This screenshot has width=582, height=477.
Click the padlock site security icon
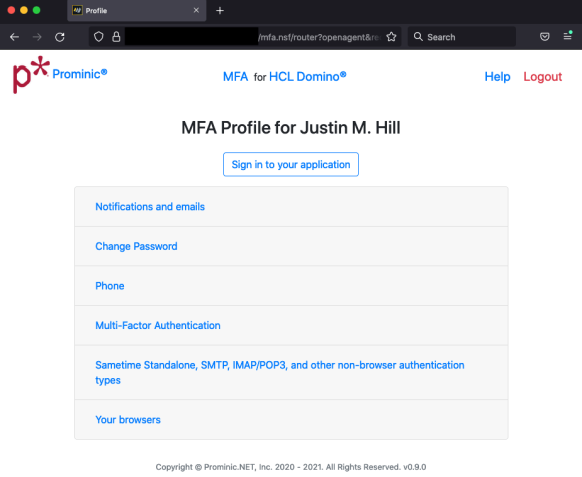click(x=116, y=37)
